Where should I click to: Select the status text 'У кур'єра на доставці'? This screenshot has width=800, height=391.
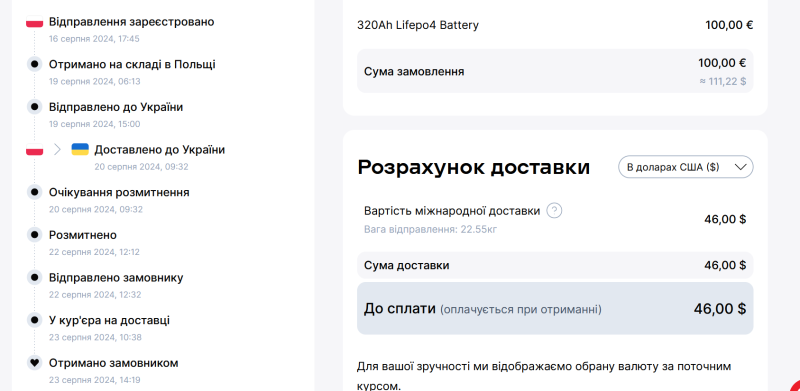click(x=109, y=320)
